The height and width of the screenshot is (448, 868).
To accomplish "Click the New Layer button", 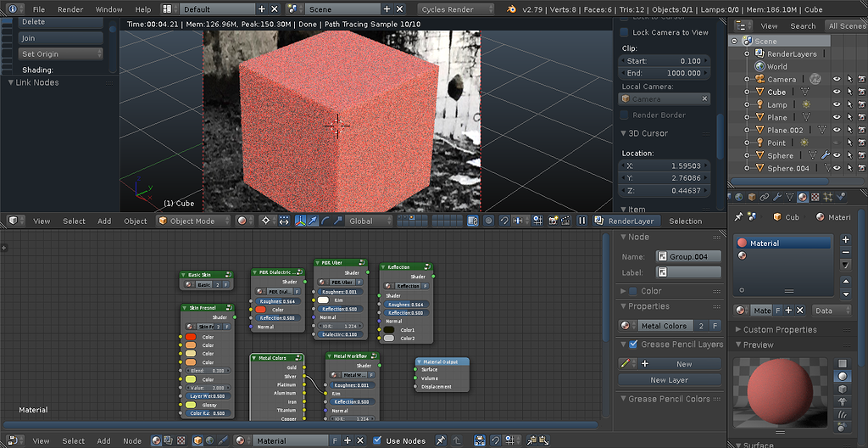I will coord(669,380).
